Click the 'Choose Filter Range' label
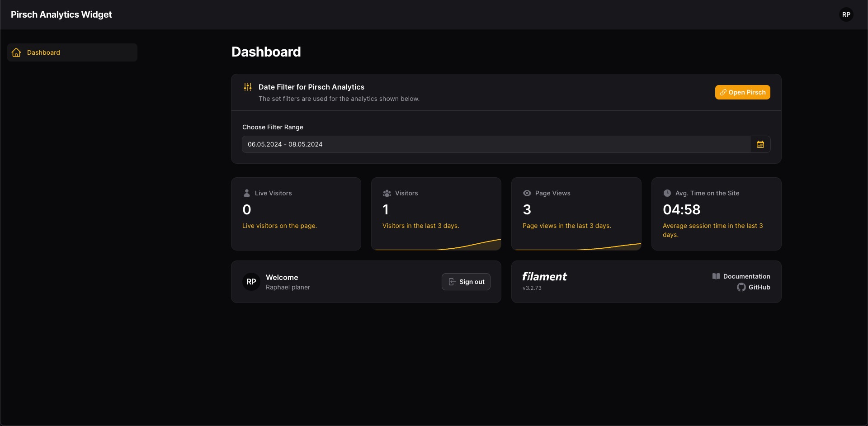 coord(273,127)
